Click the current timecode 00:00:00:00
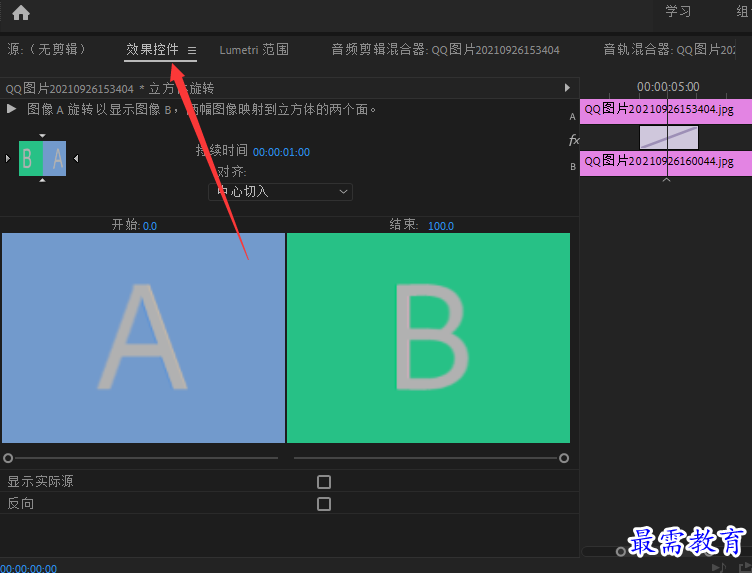Image resolution: width=752 pixels, height=573 pixels. click(28, 568)
